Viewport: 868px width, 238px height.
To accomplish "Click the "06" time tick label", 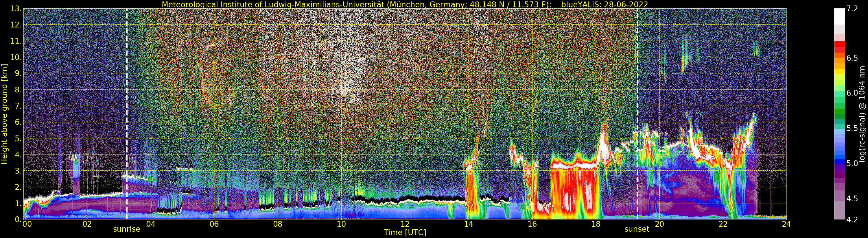I will (x=214, y=224).
